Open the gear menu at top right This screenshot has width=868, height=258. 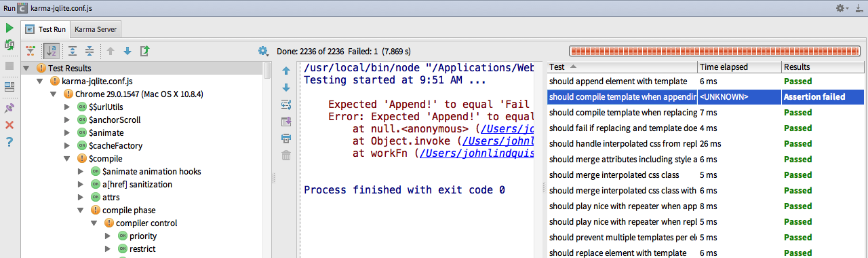tap(842, 8)
